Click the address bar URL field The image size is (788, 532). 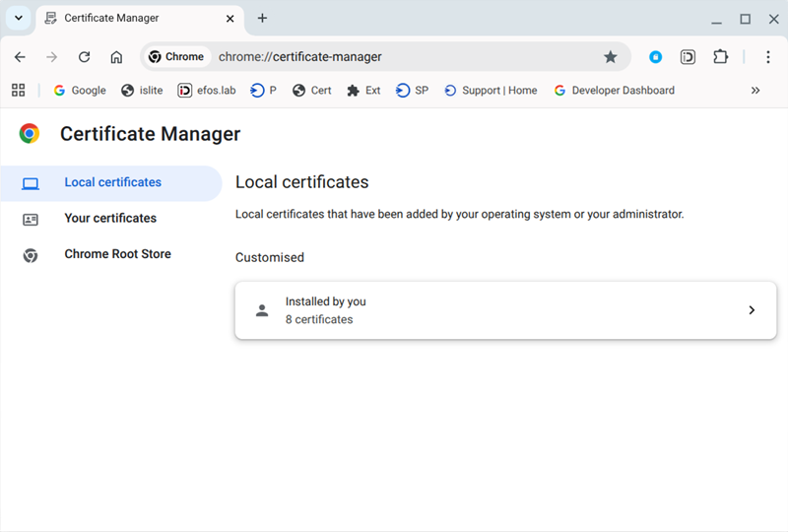(x=394, y=57)
